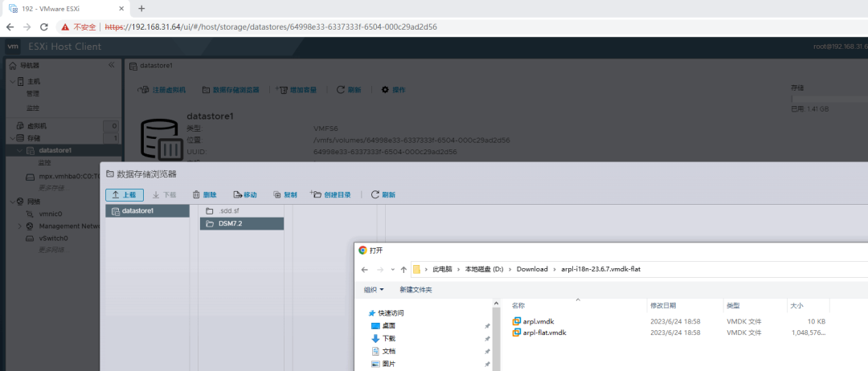This screenshot has width=868, height=371.
Task: Open 数据存储浏览器 from toolbar
Action: [231, 90]
